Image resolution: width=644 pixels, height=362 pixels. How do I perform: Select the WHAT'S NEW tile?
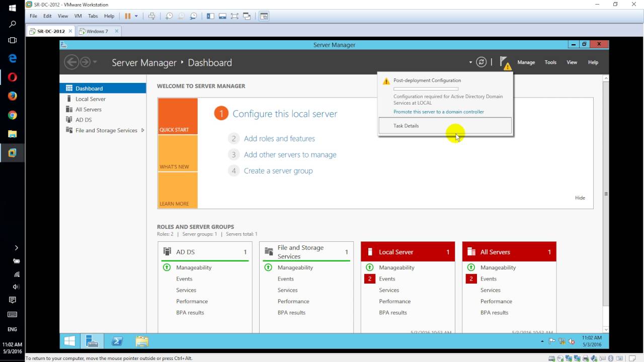(x=178, y=153)
